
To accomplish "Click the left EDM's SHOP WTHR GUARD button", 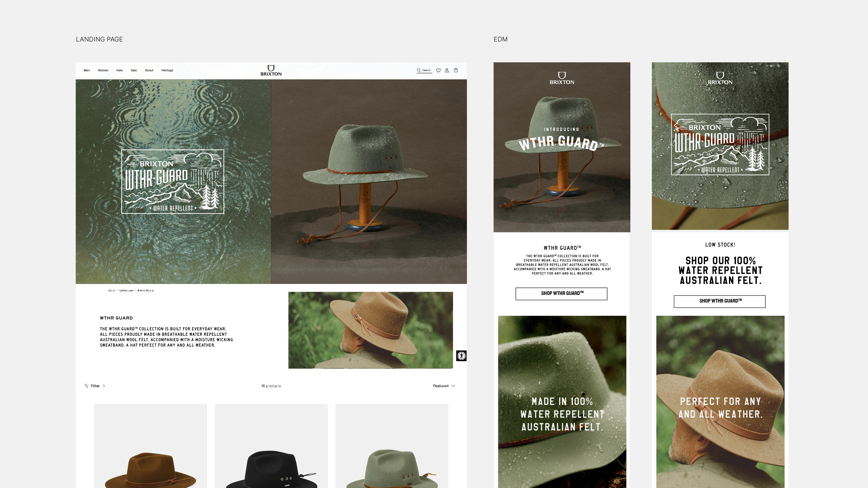I will pos(561,294).
